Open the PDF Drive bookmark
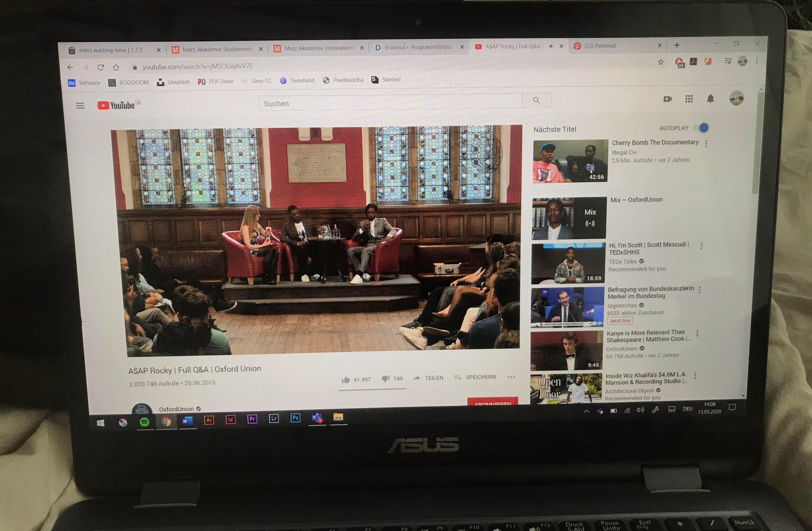Screen dimensions: 812x531 216,81
